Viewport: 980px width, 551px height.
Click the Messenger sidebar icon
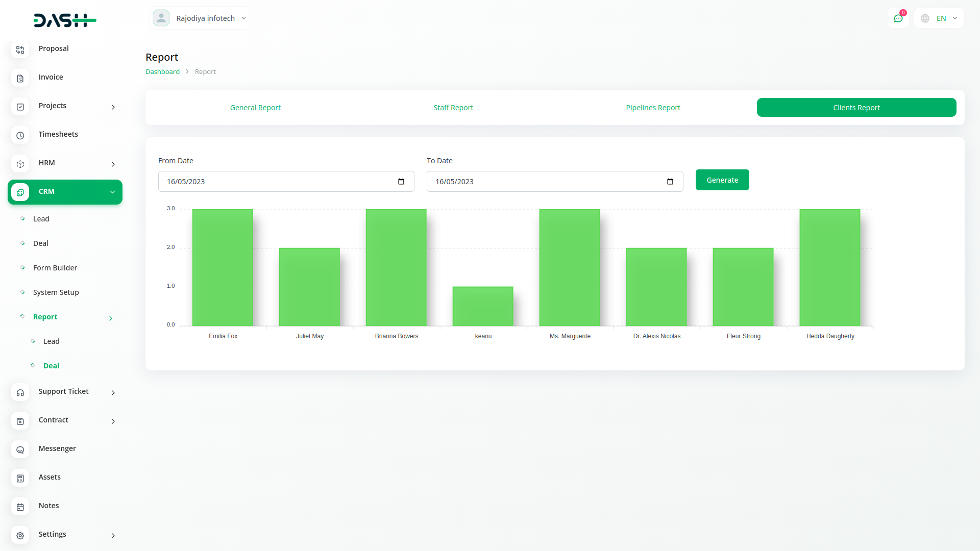[x=20, y=449]
